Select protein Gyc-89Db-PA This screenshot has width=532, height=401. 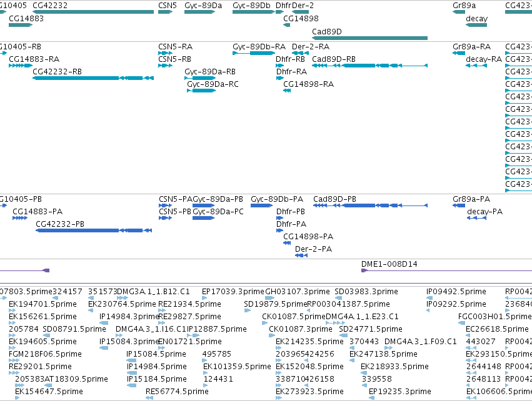point(262,205)
